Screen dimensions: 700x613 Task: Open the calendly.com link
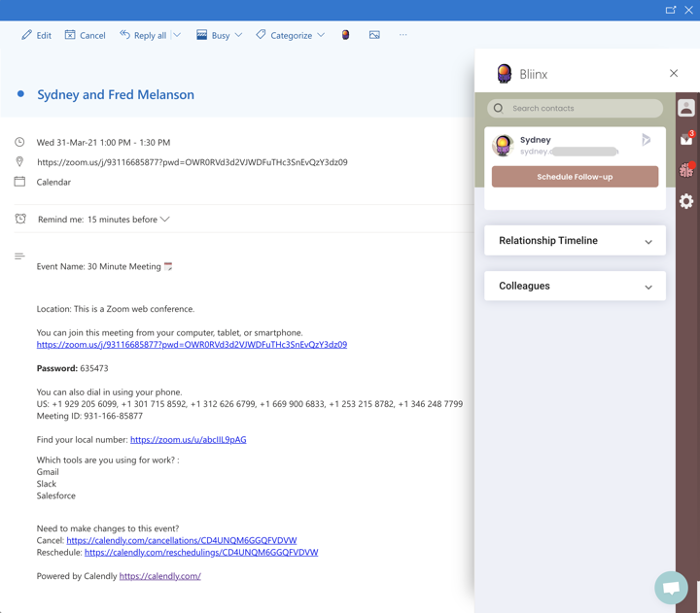(159, 576)
